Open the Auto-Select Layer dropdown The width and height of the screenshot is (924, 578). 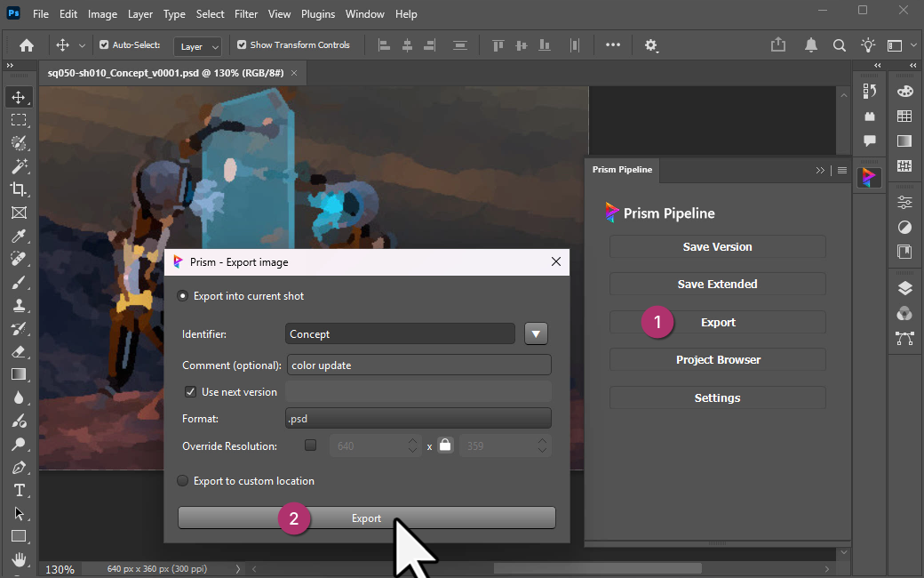(x=197, y=45)
